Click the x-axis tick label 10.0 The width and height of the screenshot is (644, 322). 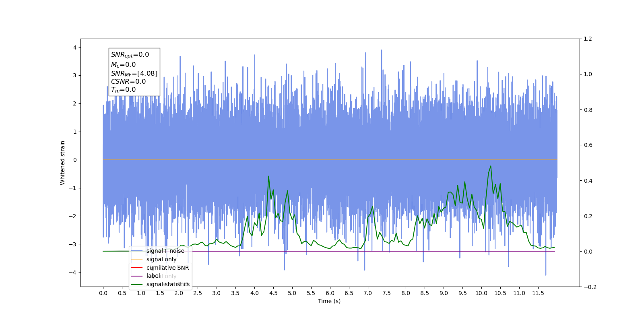(x=481, y=293)
